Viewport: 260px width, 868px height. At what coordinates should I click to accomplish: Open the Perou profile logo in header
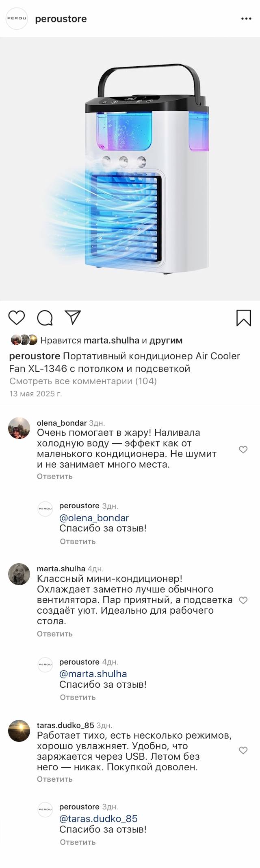[x=17, y=19]
